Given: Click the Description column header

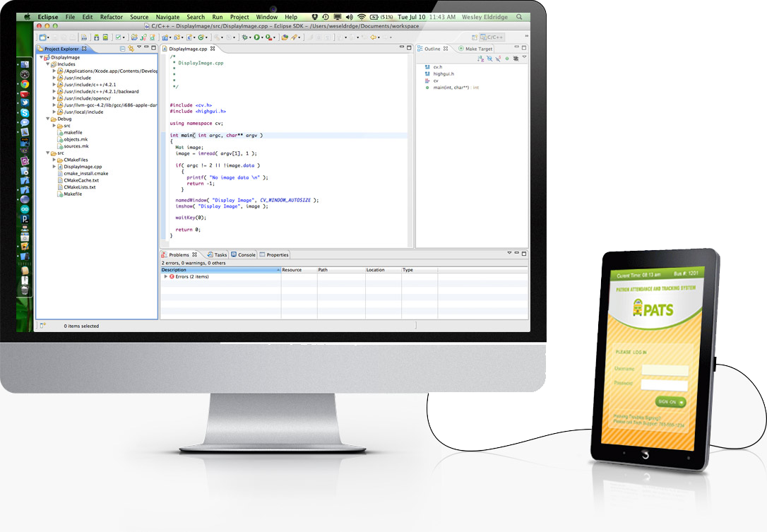Looking at the screenshot, I should click(220, 270).
